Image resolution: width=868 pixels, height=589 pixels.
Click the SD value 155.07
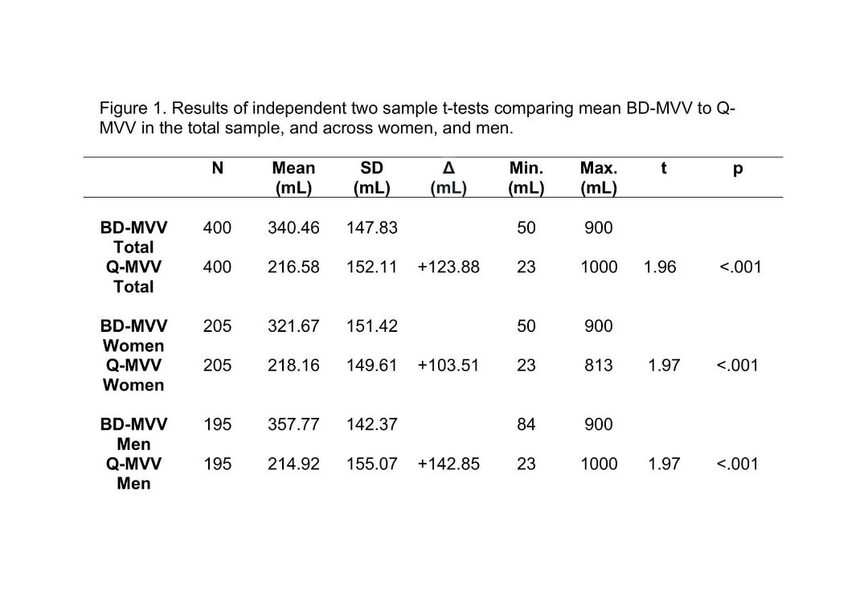372,464
